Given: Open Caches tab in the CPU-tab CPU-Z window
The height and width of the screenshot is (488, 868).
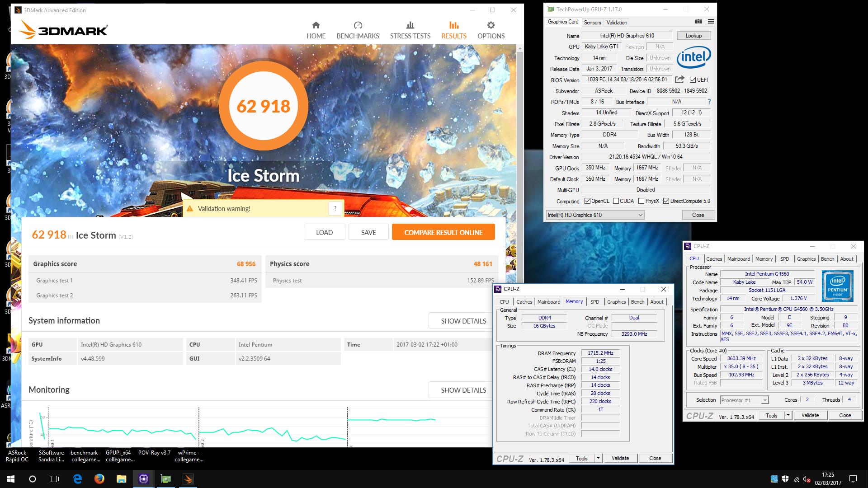Looking at the screenshot, I should [714, 259].
